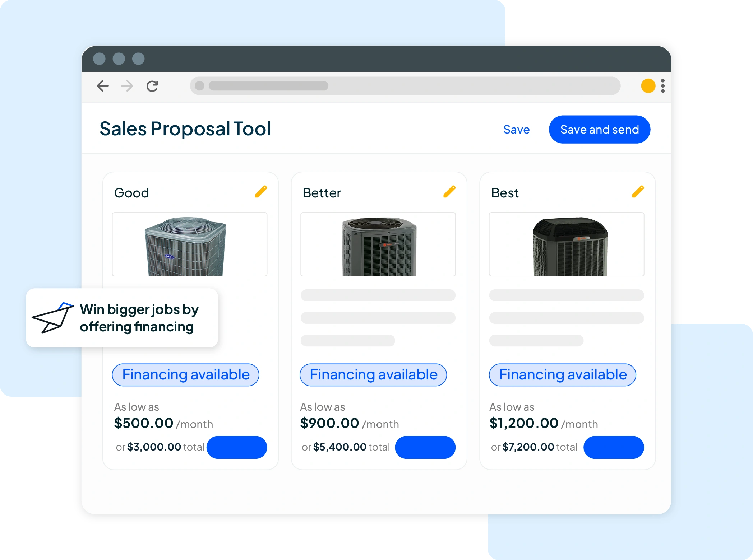Viewport: 753px width, 560px height.
Task: Select the Better tier heading
Action: [x=322, y=192]
